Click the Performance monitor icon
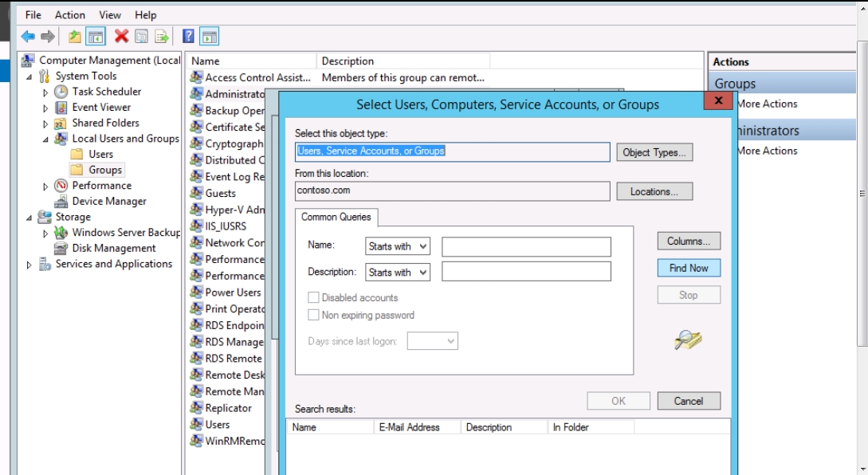Image resolution: width=868 pixels, height=475 pixels. point(61,186)
